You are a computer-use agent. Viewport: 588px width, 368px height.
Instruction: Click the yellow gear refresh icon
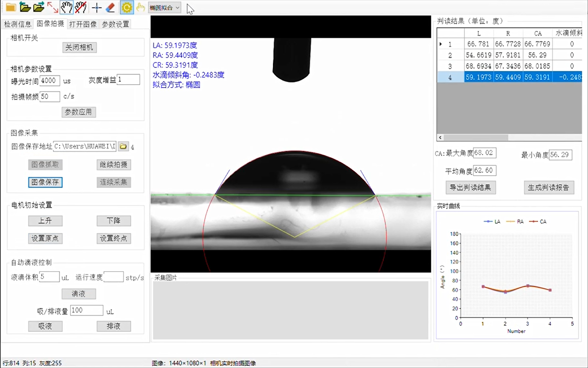[x=126, y=7]
